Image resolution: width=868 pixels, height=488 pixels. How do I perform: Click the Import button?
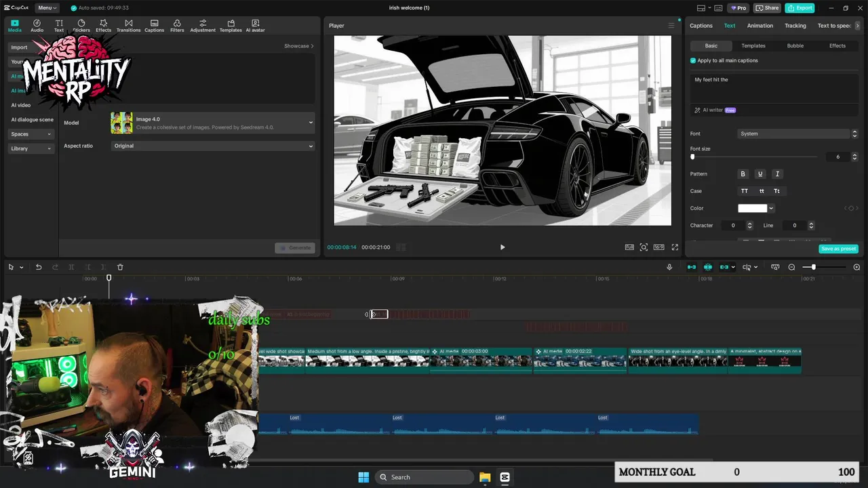(x=20, y=47)
